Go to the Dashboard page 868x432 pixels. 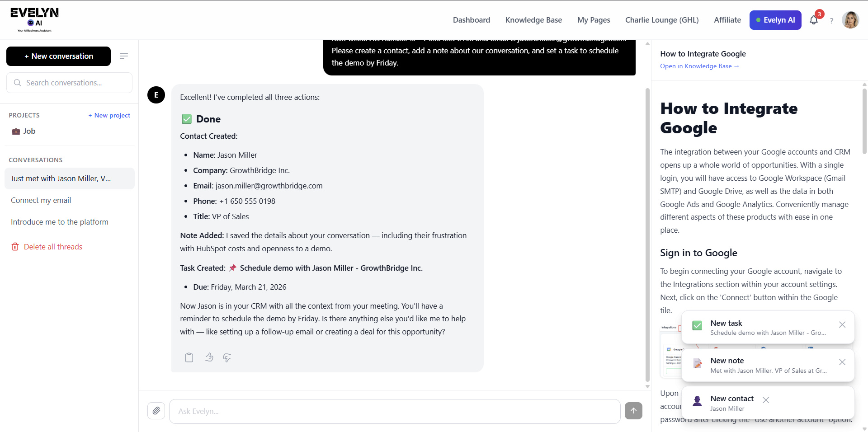click(471, 20)
